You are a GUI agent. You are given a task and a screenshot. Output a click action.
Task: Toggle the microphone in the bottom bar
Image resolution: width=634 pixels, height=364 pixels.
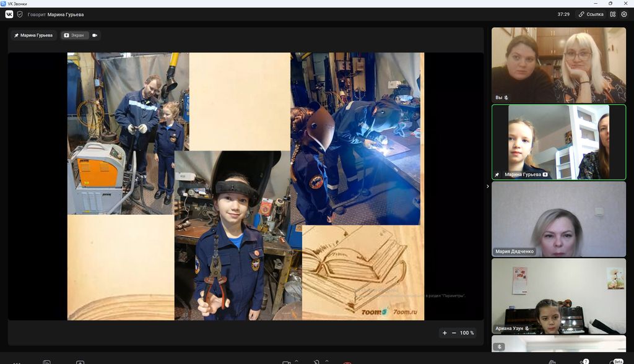pyautogui.click(x=316, y=362)
